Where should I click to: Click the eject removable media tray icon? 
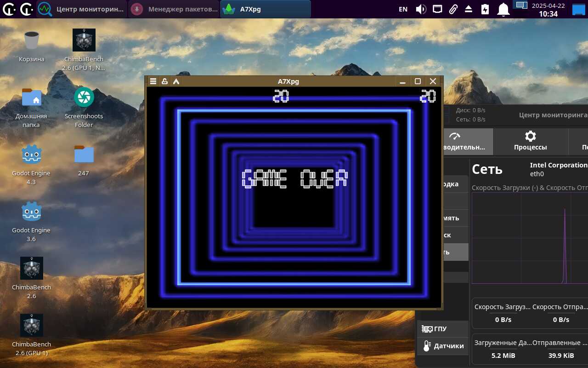(x=469, y=9)
